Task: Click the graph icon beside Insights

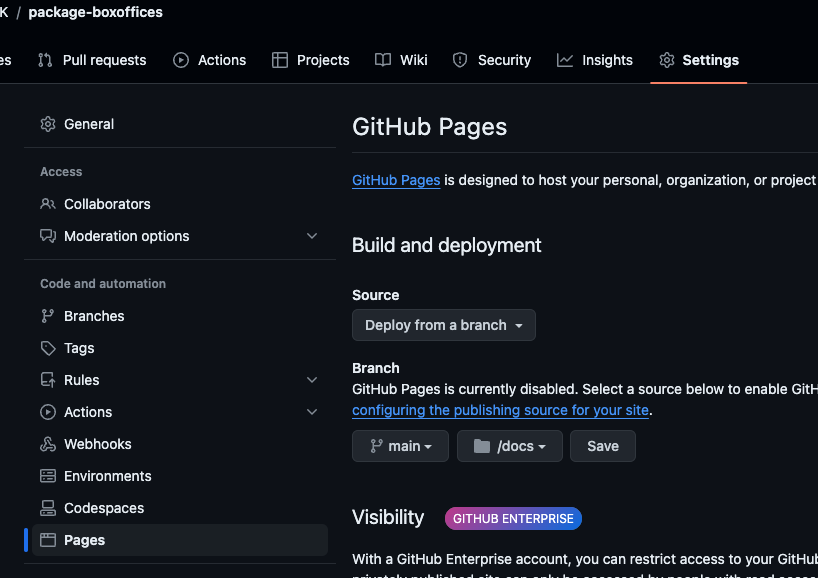Action: (x=564, y=60)
